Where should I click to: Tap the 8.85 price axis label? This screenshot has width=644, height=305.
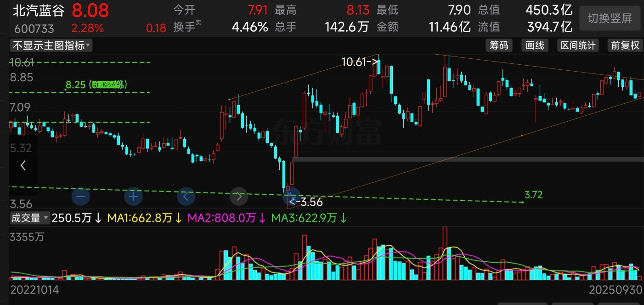coord(21,77)
